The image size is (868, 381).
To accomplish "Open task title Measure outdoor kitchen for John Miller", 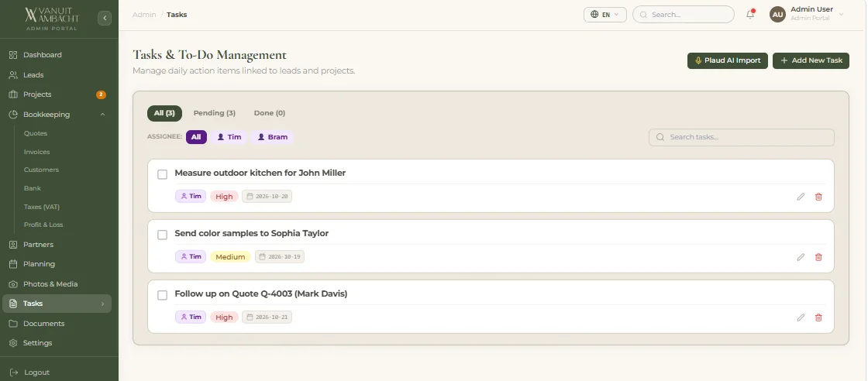I will [x=260, y=173].
